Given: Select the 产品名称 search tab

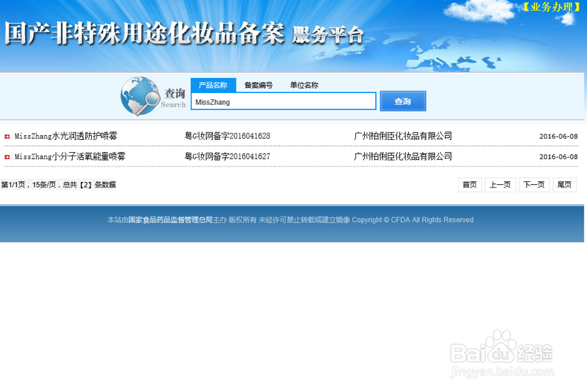Looking at the screenshot, I should pyautogui.click(x=213, y=85).
